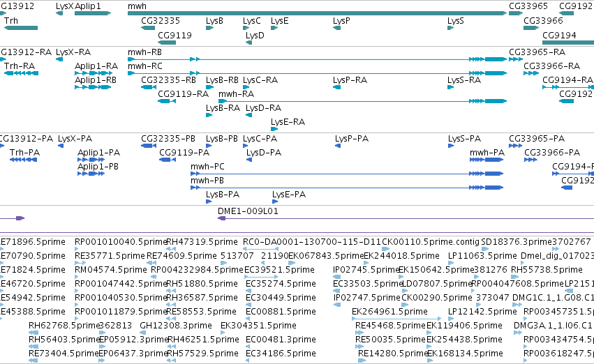
Task: Open the EK264961.5prime EST feature
Action: [x=396, y=319]
